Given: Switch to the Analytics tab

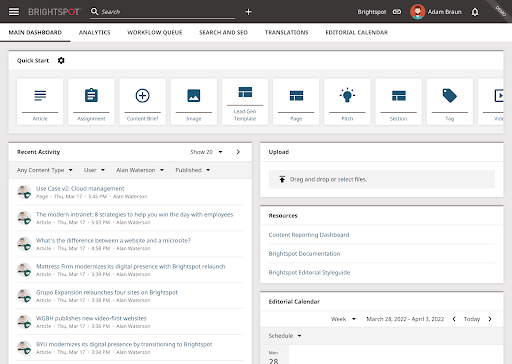Looking at the screenshot, I should pyautogui.click(x=95, y=33).
